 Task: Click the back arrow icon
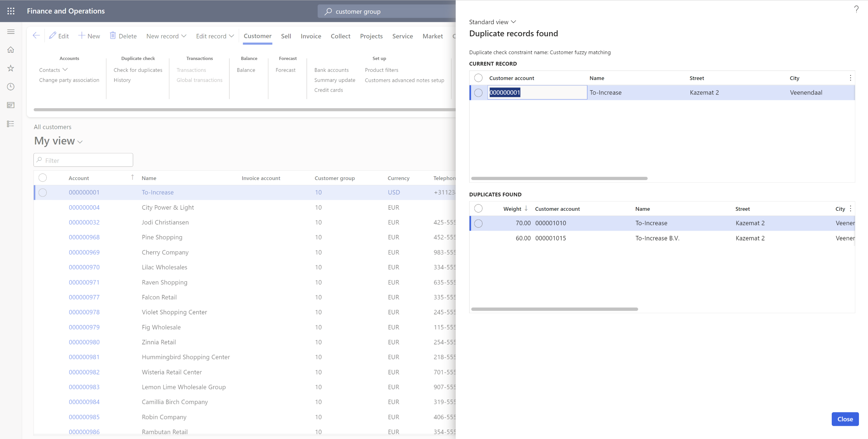(x=36, y=36)
